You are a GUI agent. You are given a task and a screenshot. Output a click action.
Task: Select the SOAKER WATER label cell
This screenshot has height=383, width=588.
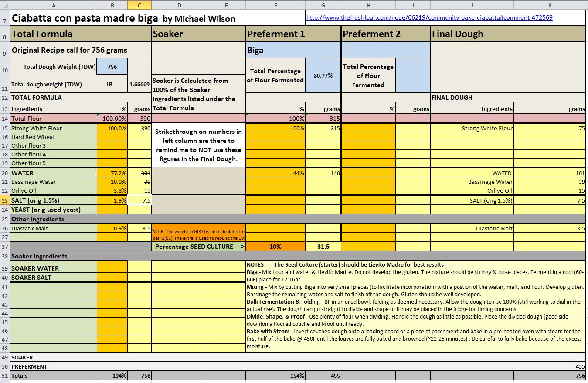tap(53, 268)
